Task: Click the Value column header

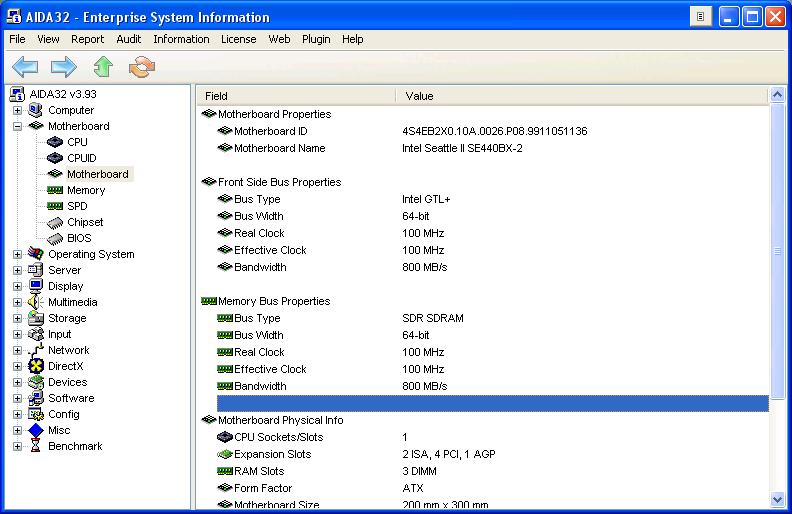Action: (582, 96)
